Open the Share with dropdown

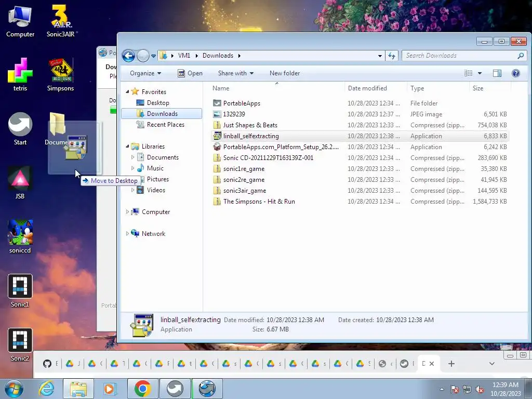tap(236, 73)
